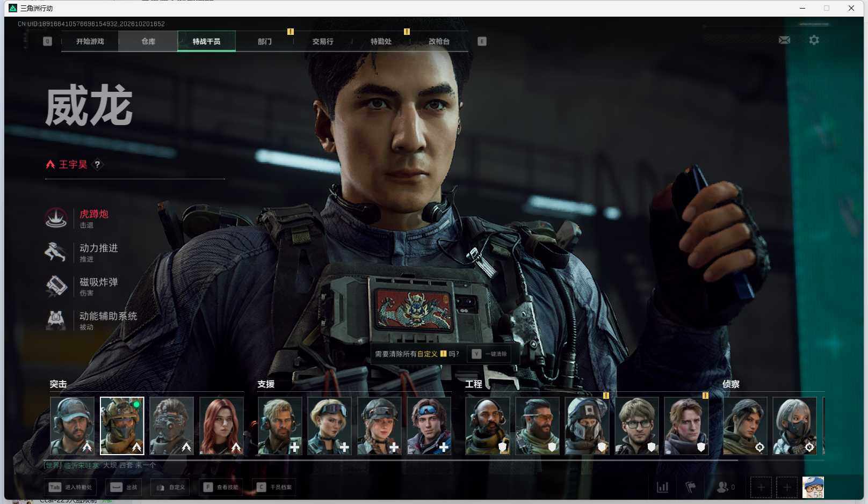Viewport: 868px width, 504px height.
Task: Select the 工程 operator wearing glasses
Action: [637, 426]
